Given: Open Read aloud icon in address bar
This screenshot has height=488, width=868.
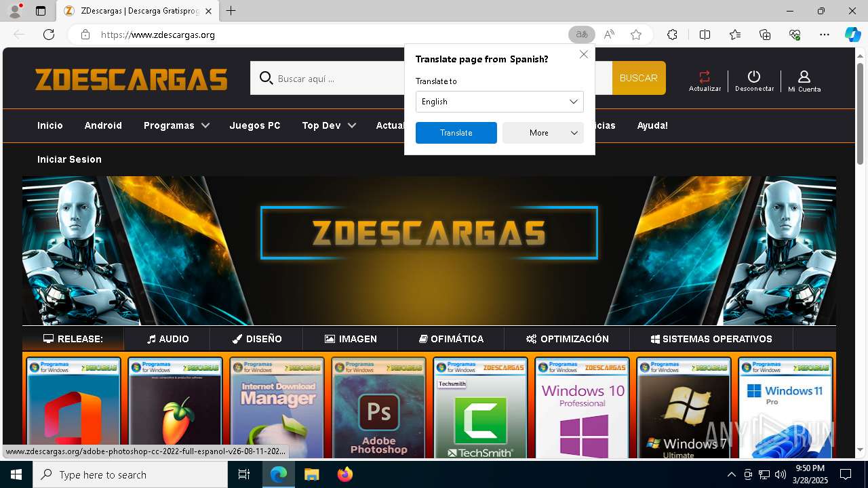Looking at the screenshot, I should [609, 35].
